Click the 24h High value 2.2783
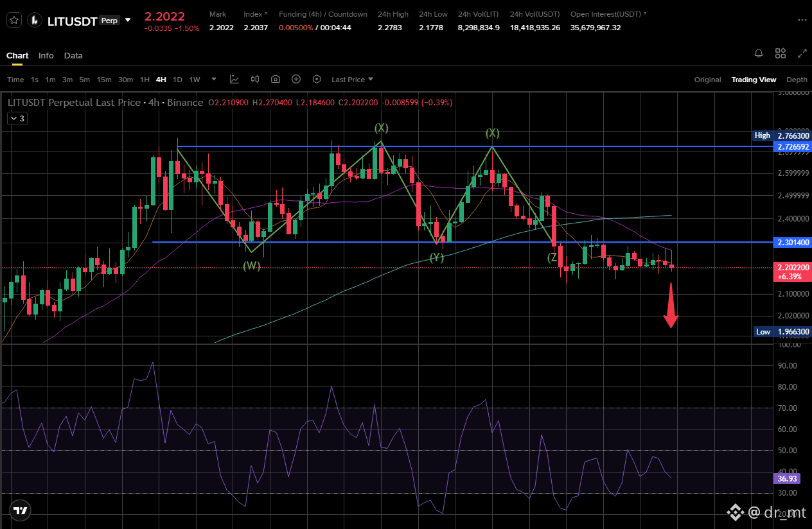Viewport: 812px width, 529px height. click(391, 28)
